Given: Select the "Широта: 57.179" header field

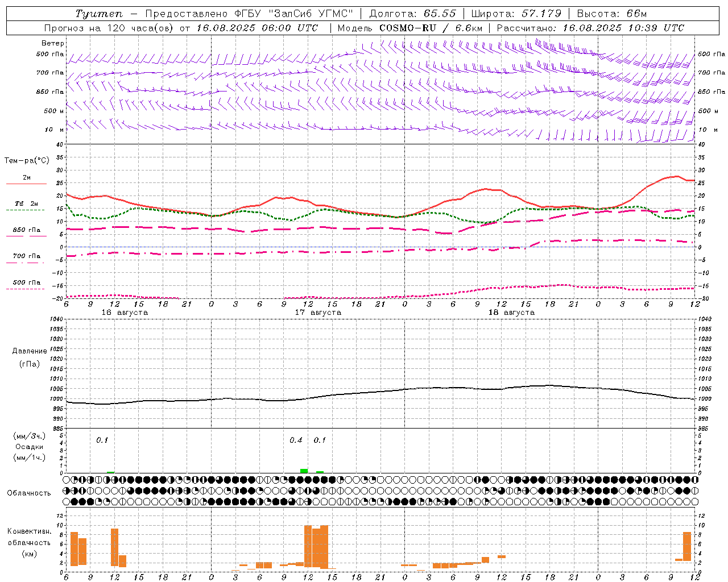Looking at the screenshot, I should (x=516, y=14).
